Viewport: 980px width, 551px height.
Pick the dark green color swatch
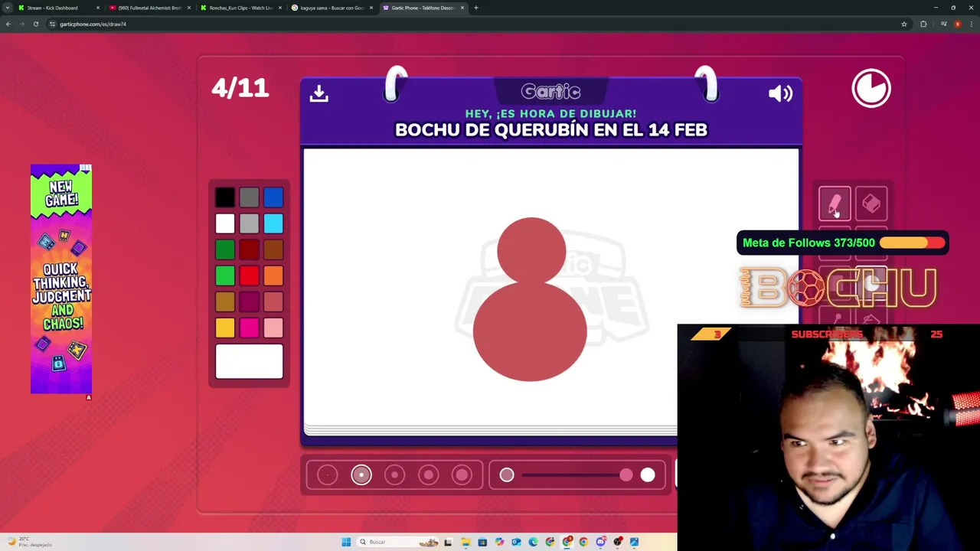[x=225, y=249]
